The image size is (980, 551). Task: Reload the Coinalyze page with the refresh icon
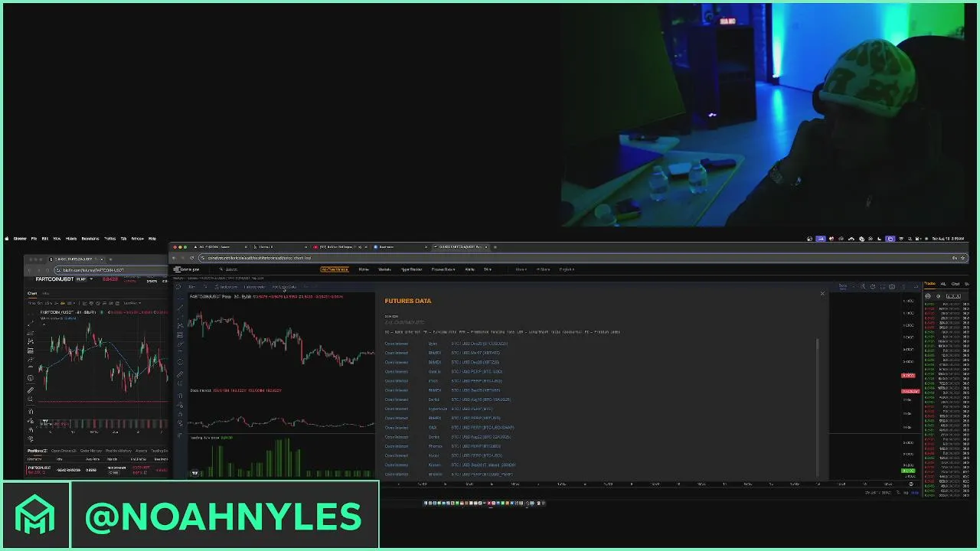[x=191, y=258]
